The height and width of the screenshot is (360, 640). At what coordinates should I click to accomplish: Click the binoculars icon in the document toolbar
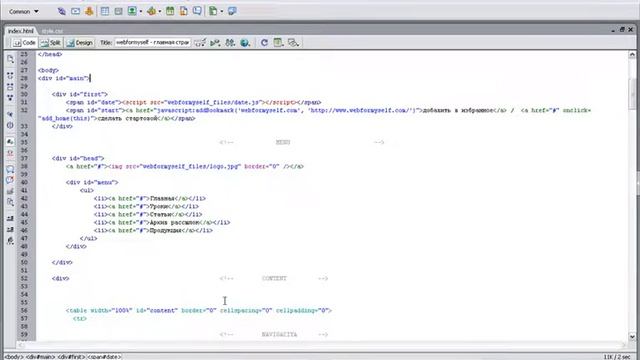230,42
